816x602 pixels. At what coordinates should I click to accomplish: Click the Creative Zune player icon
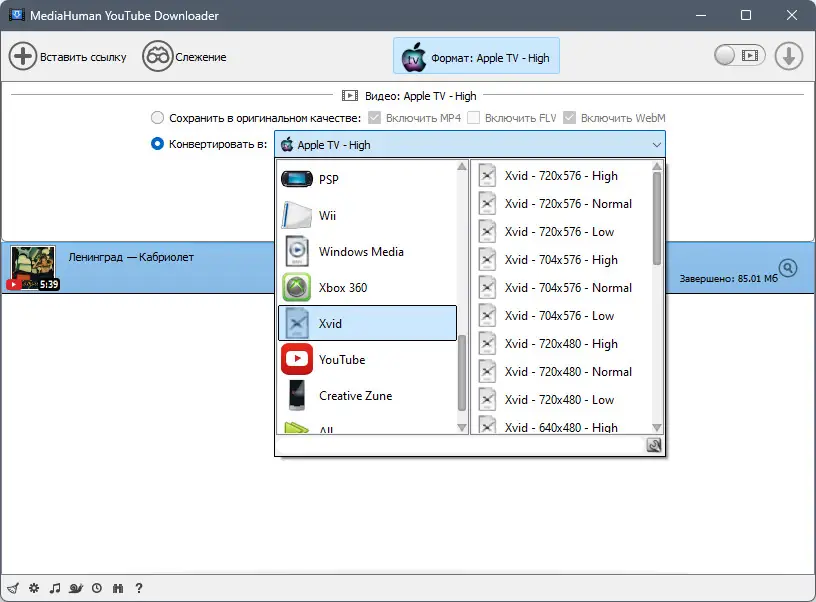point(297,395)
